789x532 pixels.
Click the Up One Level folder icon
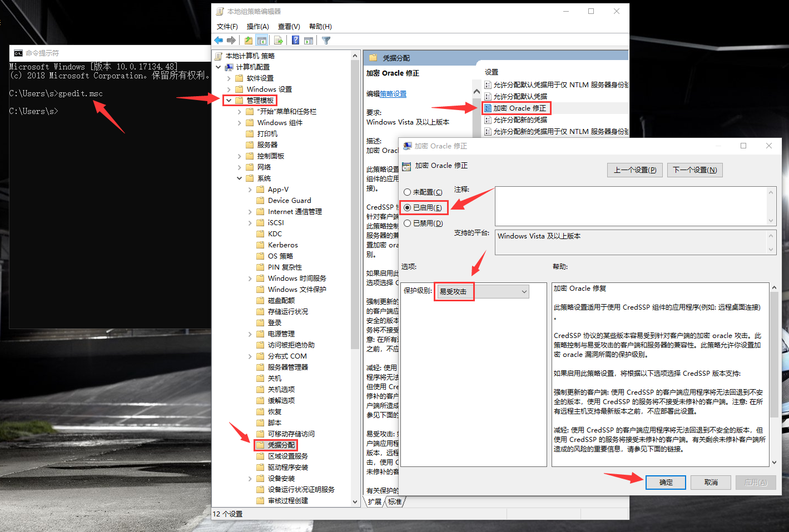pyautogui.click(x=248, y=40)
